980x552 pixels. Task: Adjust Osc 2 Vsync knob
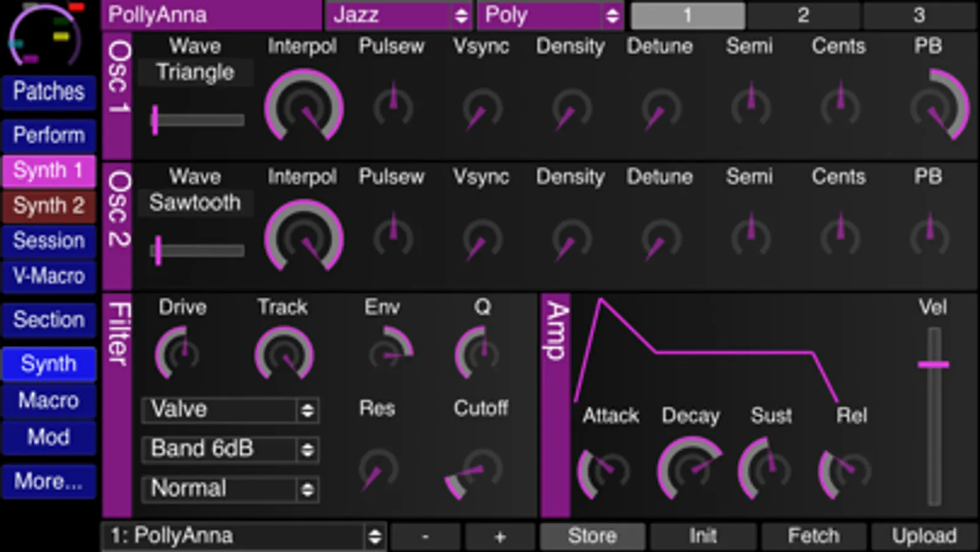pos(482,240)
